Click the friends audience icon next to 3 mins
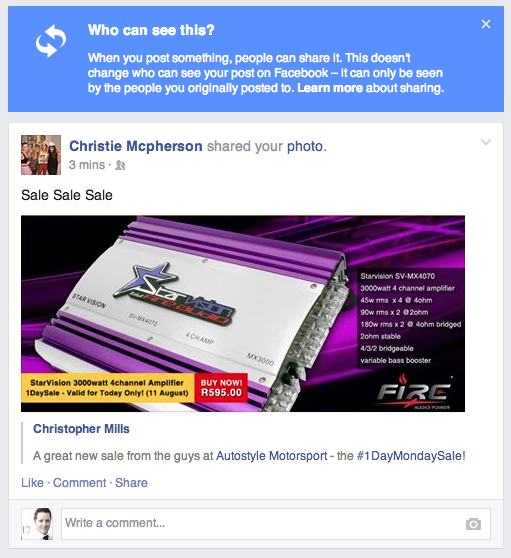This screenshot has height=558, width=511. 120,165
